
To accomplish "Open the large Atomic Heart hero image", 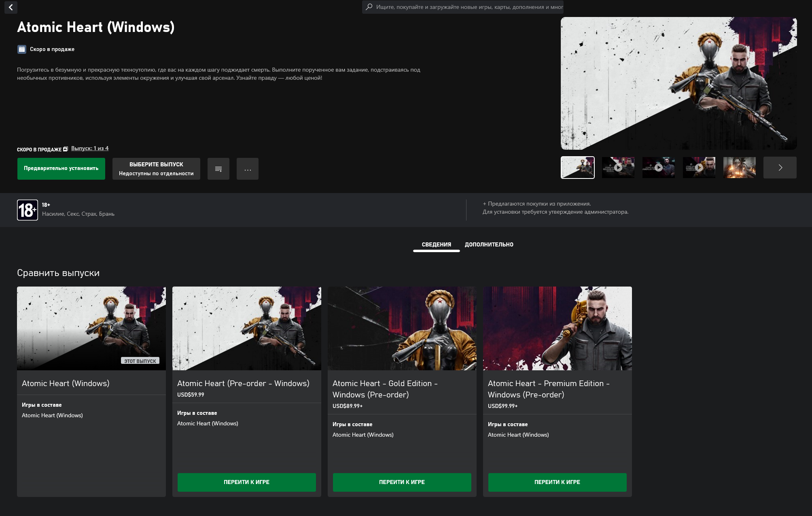I will tap(678, 83).
